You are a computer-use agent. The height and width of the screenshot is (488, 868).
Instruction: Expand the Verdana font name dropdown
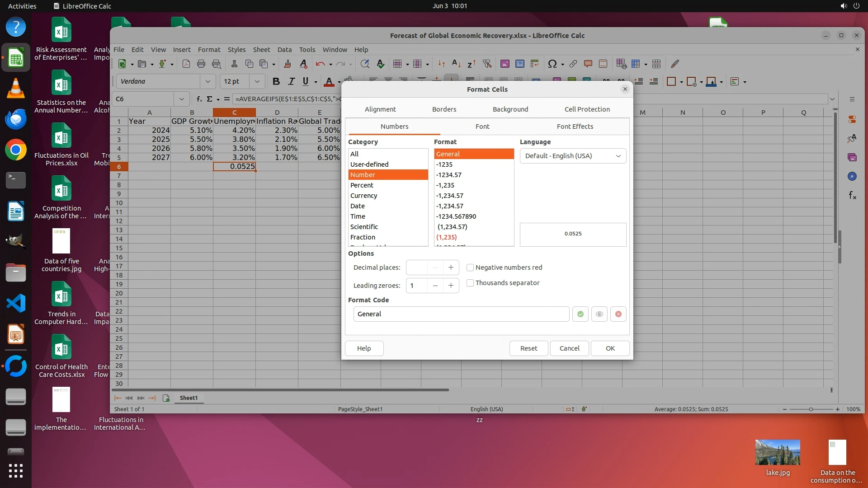(x=208, y=81)
